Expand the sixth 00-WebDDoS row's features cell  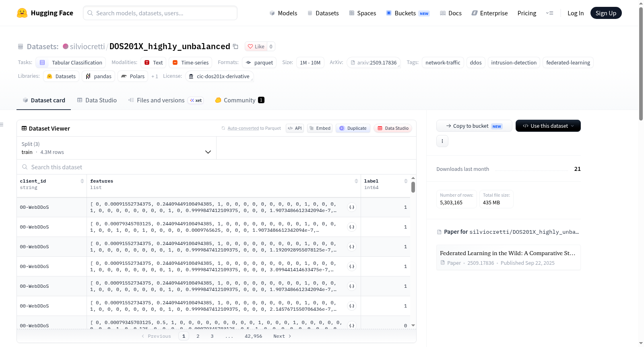352,306
